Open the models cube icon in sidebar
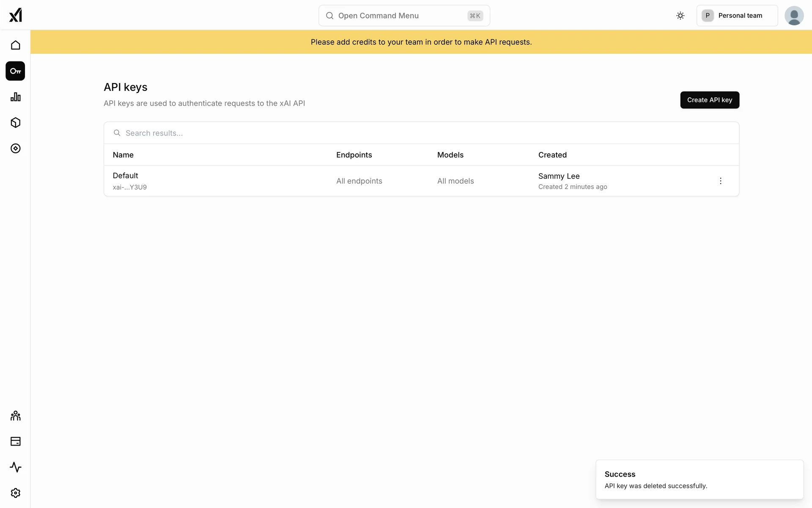Viewport: 812px width, 508px height. coord(15,123)
